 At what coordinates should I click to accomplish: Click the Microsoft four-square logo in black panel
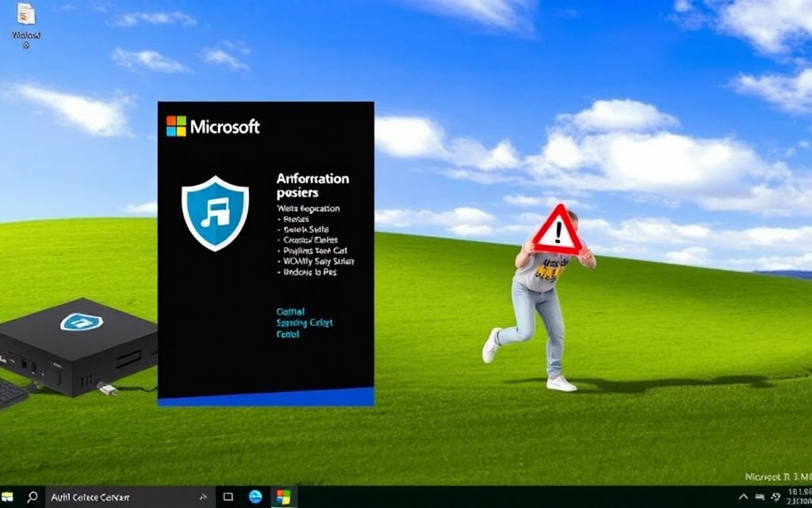[x=176, y=126]
